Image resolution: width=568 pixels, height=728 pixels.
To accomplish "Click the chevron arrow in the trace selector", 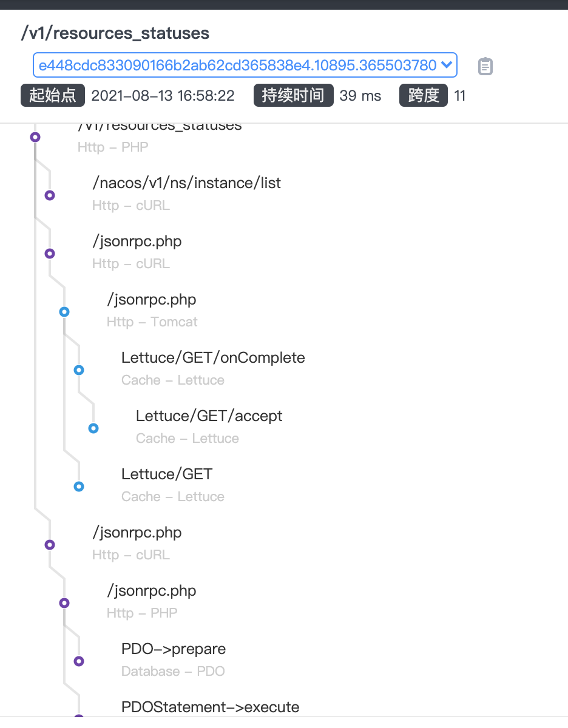I will click(447, 65).
